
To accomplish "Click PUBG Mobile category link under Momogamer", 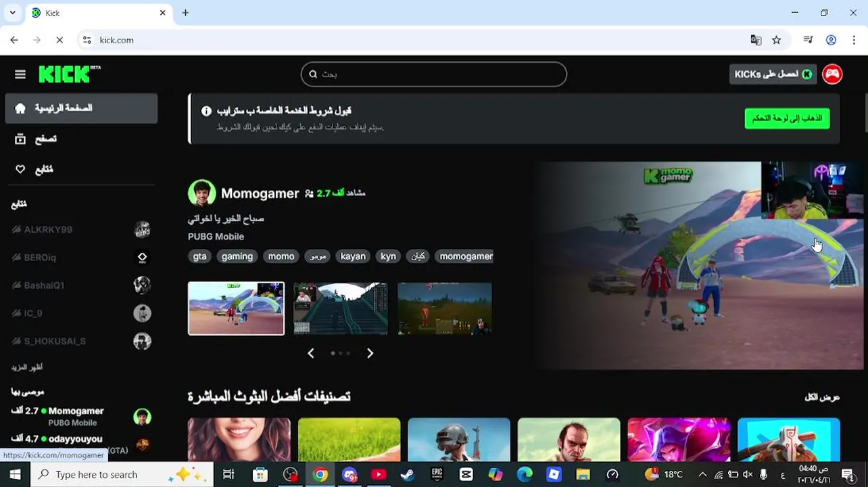I will (x=216, y=237).
